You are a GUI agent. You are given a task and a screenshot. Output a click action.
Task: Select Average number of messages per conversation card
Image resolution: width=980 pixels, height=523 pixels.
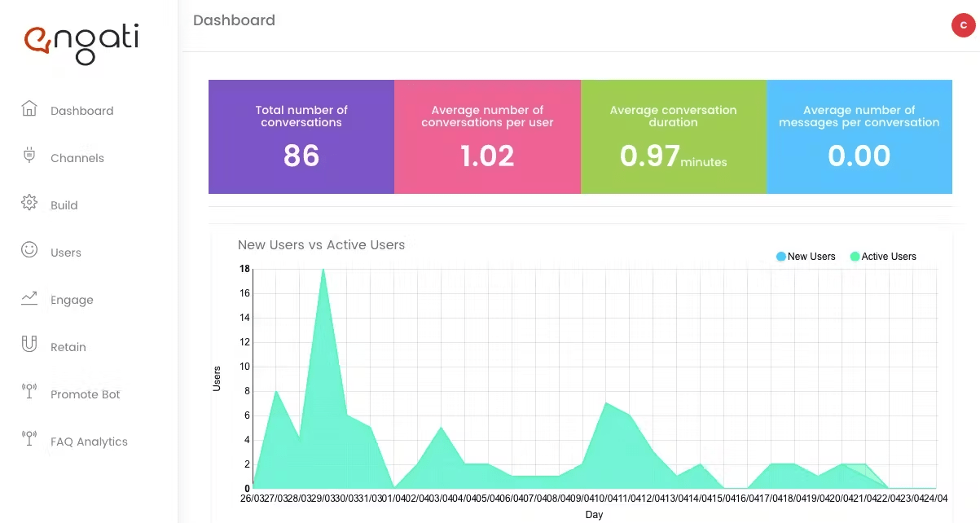pos(859,137)
